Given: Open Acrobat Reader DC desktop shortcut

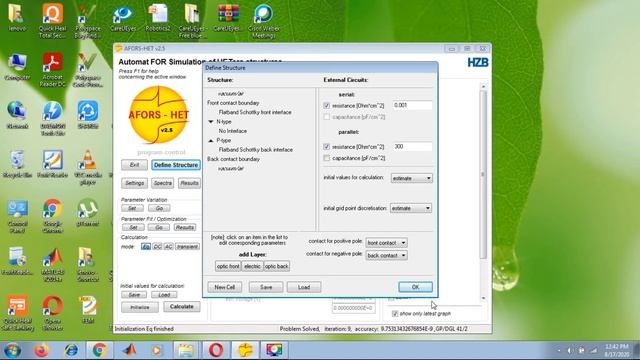Looking at the screenshot, I should [52, 69].
